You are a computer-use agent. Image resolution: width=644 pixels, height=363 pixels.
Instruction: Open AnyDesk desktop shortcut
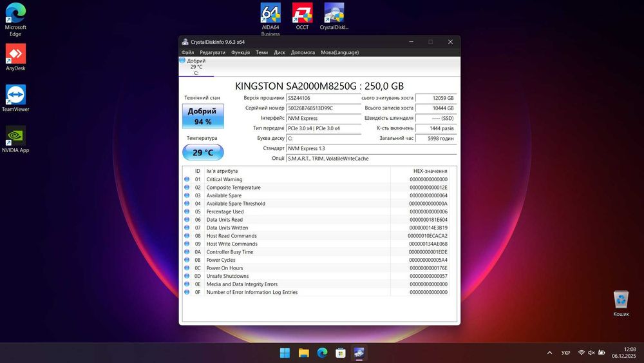15,57
